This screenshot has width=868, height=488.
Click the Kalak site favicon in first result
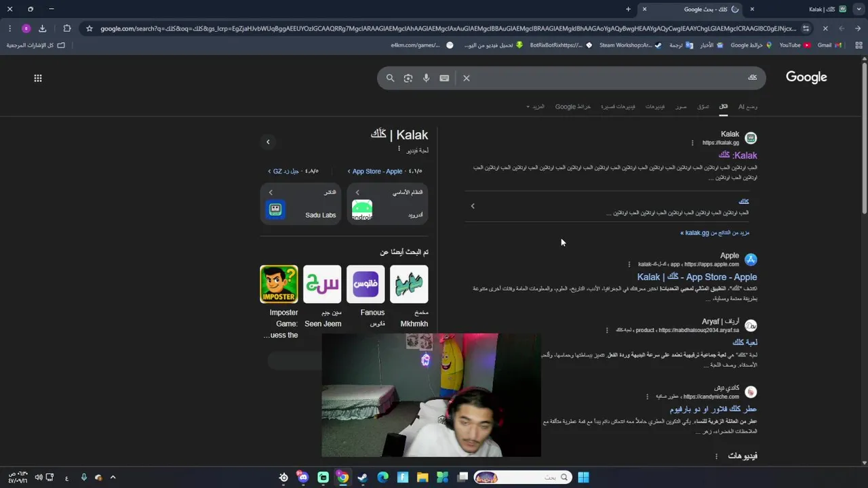click(751, 138)
